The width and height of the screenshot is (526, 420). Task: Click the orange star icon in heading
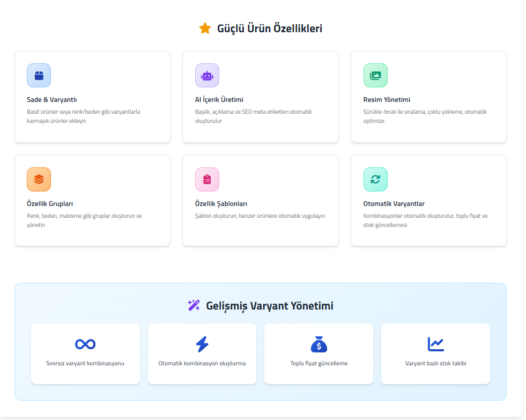coord(205,28)
